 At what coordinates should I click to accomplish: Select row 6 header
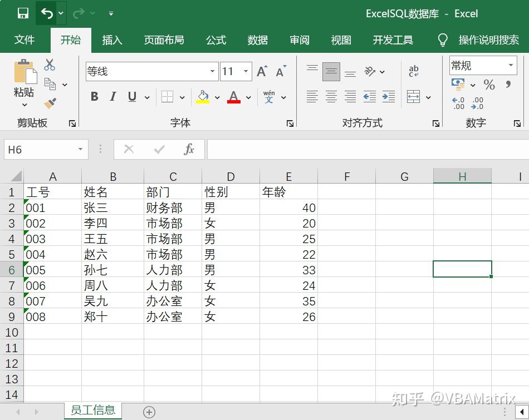(x=12, y=269)
